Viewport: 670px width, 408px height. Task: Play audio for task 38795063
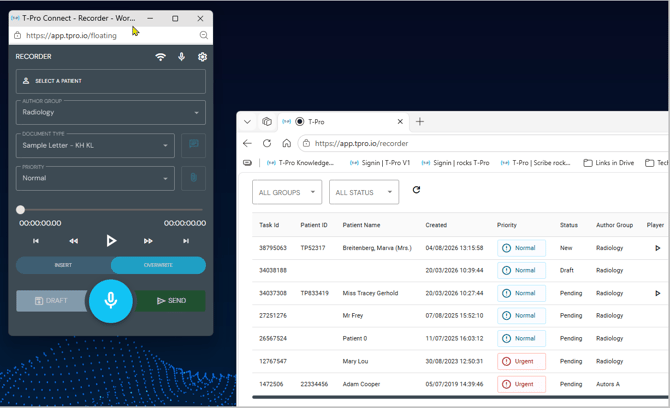point(658,248)
